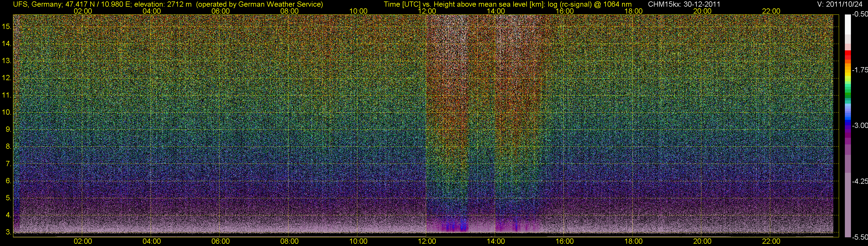
Task: Click the height axis label '15.'
Action: click(x=7, y=26)
